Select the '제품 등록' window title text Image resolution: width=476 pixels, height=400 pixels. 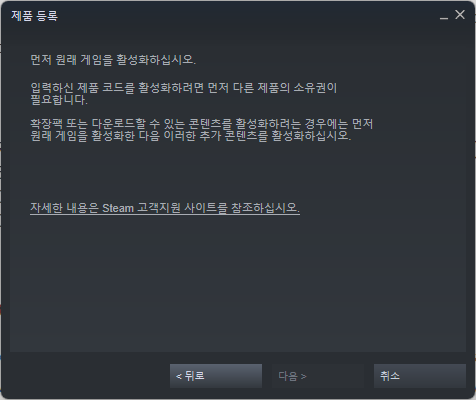point(35,16)
